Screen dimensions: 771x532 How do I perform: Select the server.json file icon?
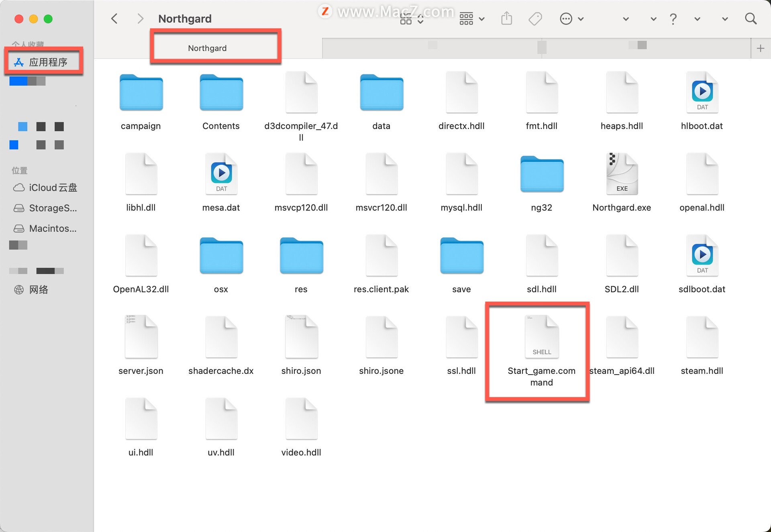[x=141, y=337]
